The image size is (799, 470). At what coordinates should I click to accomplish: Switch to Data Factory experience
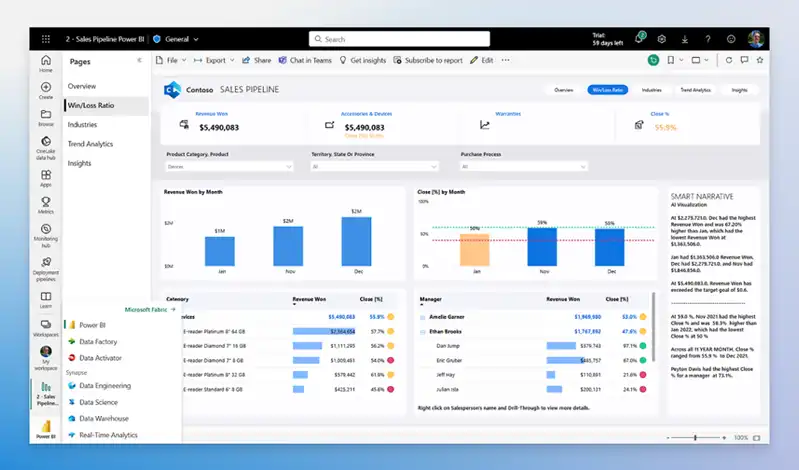click(x=93, y=342)
